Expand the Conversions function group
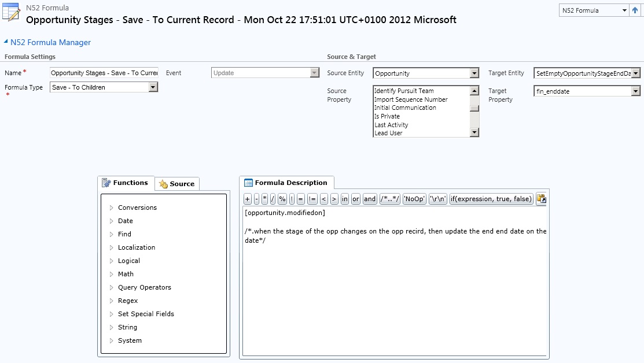Screen dimensions: 644x363 coord(112,208)
